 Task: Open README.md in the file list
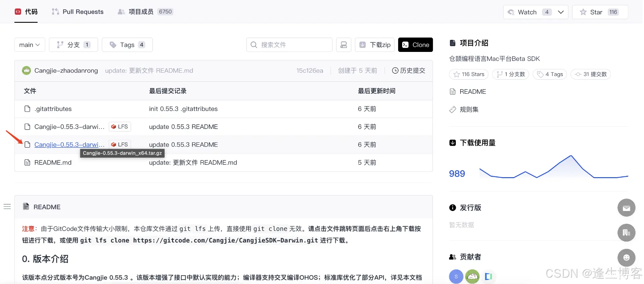click(x=53, y=162)
